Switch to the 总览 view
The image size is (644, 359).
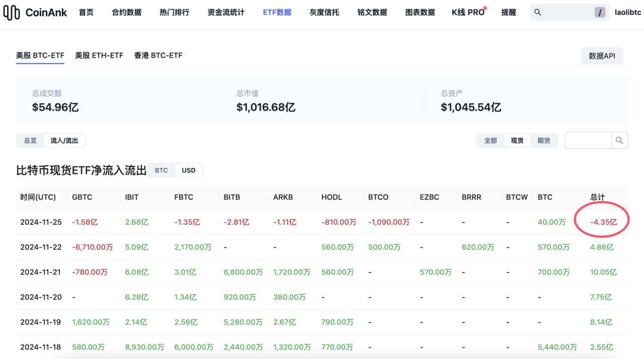(30, 140)
